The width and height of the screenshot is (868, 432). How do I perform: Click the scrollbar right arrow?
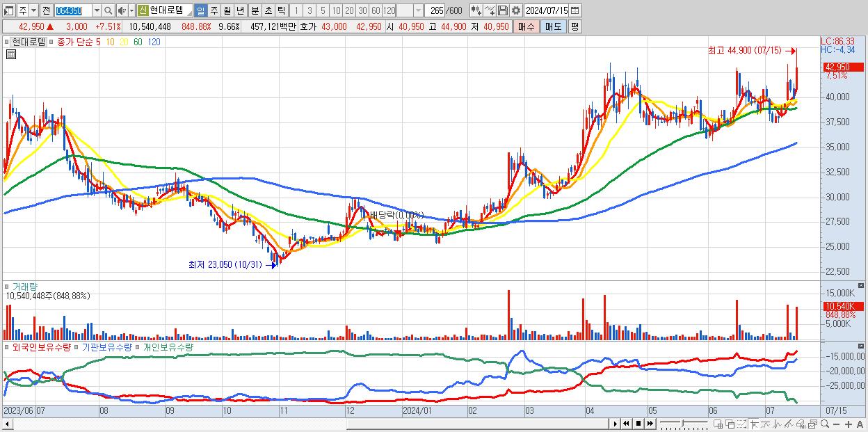pyautogui.click(x=616, y=424)
